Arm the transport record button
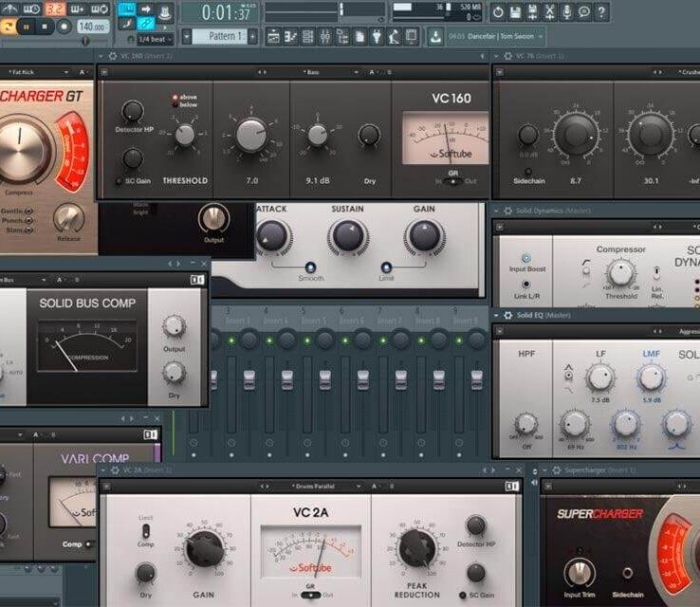700x607 pixels. coord(64,27)
